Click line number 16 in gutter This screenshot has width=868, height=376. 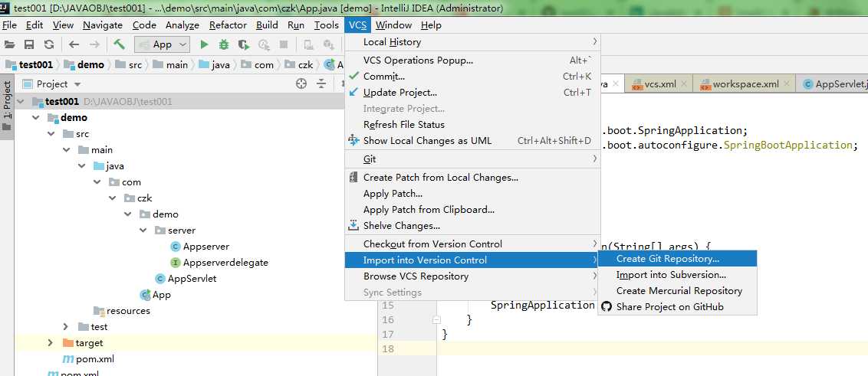[388, 319]
